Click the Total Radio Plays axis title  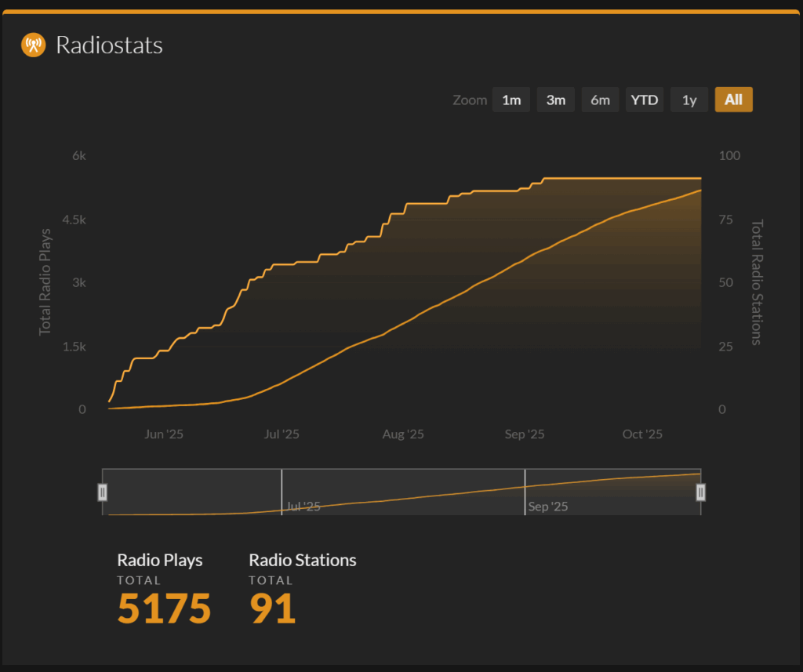[45, 282]
